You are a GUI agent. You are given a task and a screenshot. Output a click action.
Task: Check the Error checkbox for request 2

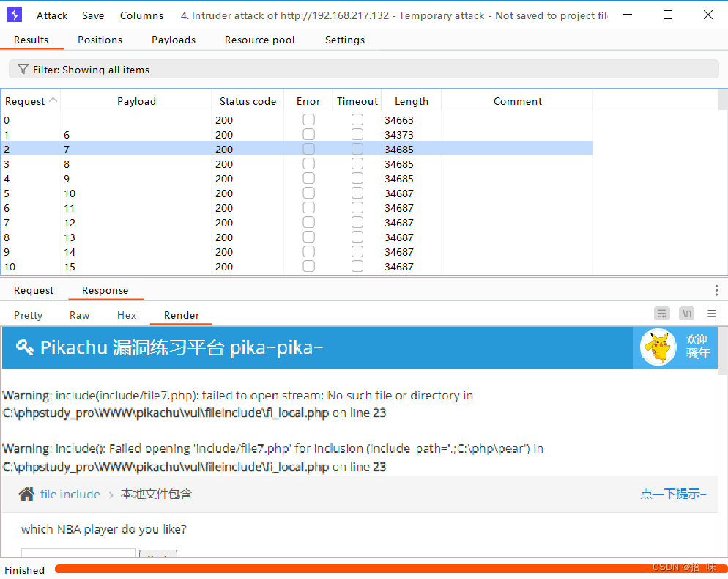click(x=308, y=149)
